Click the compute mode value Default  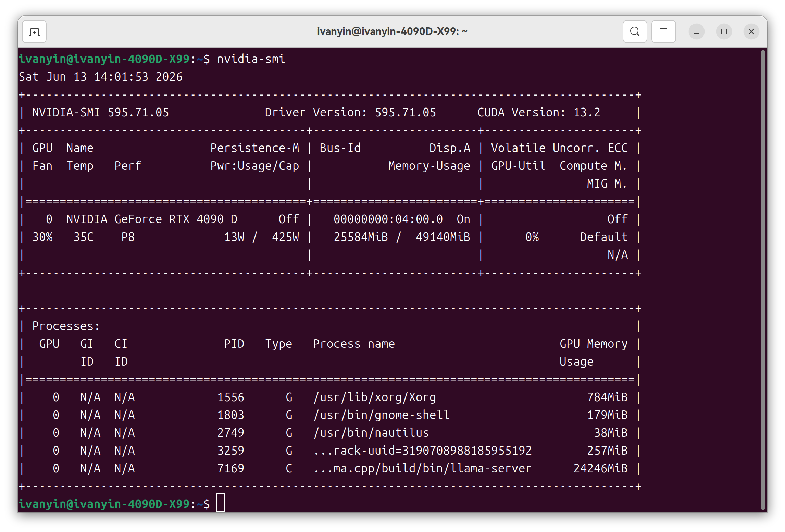point(604,237)
